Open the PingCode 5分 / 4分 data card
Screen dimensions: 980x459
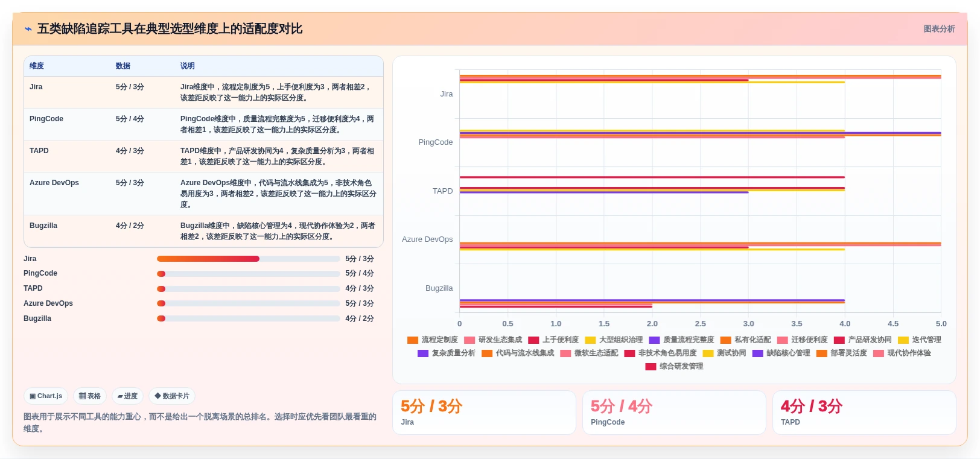coord(674,413)
